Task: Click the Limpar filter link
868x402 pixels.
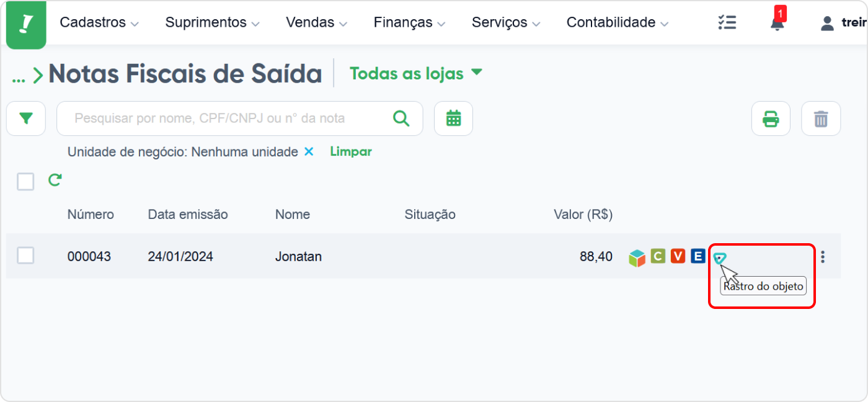Action: click(x=351, y=151)
